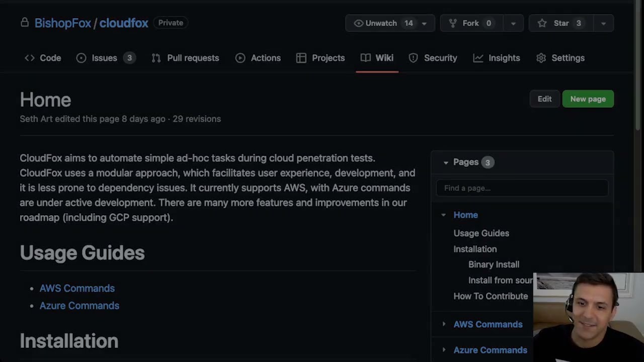Expand AWS Commands in sidebar
644x362 pixels.
tap(444, 324)
